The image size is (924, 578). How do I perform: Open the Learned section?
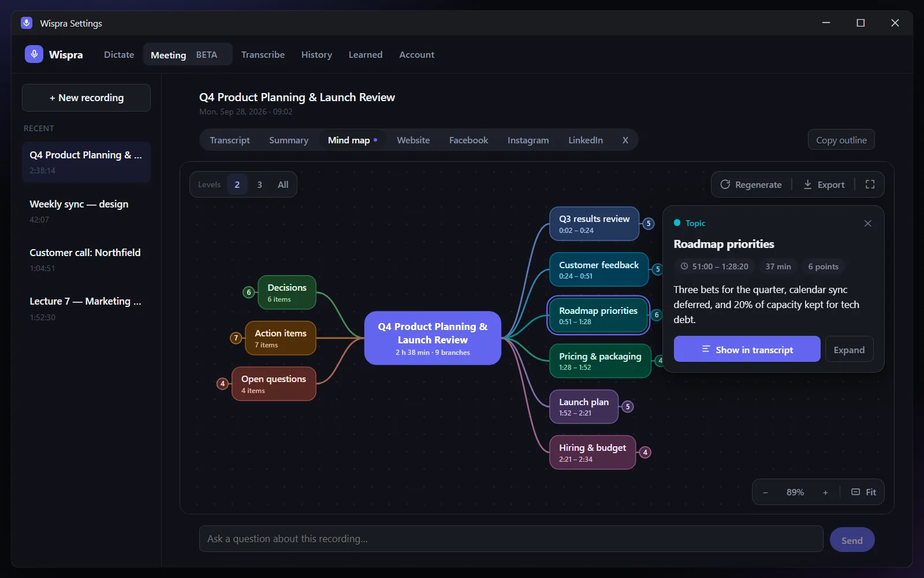[x=366, y=54]
